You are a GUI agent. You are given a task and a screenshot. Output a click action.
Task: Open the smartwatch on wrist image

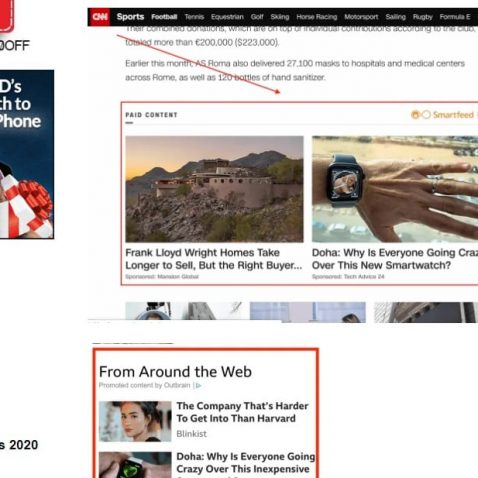395,189
